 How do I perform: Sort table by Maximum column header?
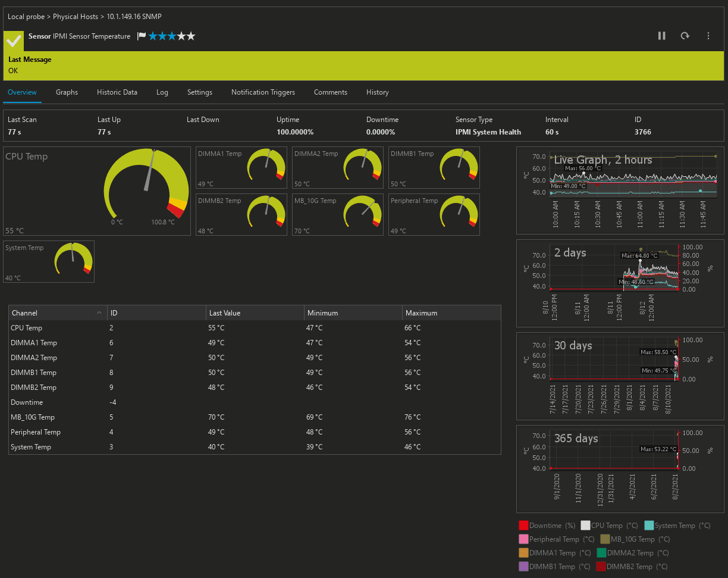coord(421,313)
